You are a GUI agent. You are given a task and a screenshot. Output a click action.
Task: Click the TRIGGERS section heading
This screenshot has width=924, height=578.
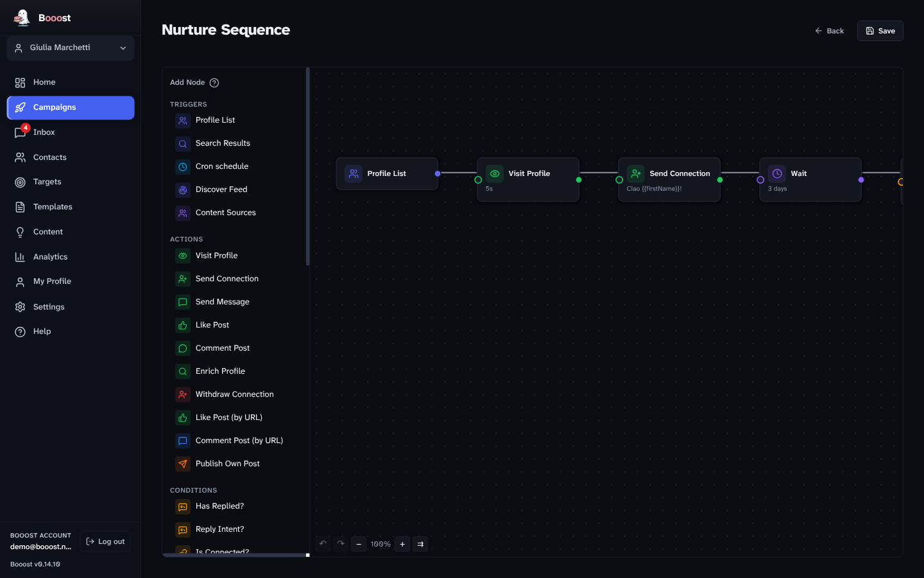tap(189, 104)
